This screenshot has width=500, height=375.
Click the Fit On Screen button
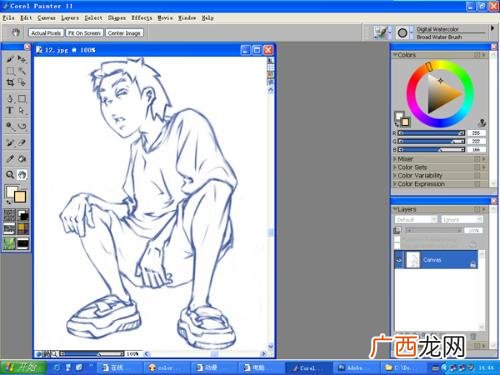84,33
